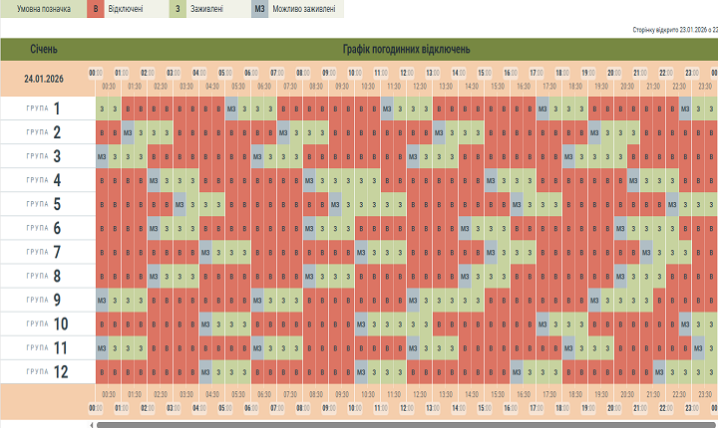The width and height of the screenshot is (718, 428).
Task: Click the green 'З' Заживлені legend swatch
Action: pyautogui.click(x=178, y=8)
